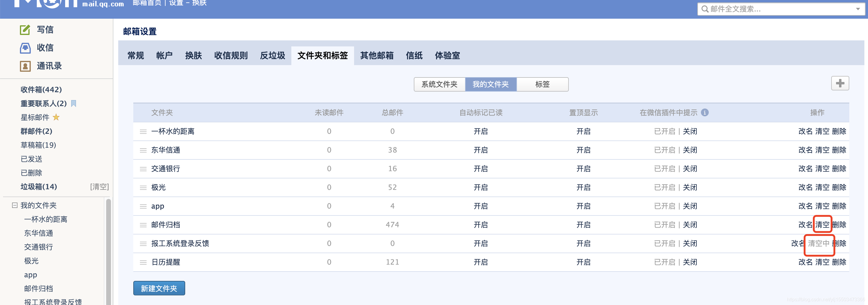The width and height of the screenshot is (868, 305).
Task: Click the 邮箱首页 link in header
Action: point(147,3)
